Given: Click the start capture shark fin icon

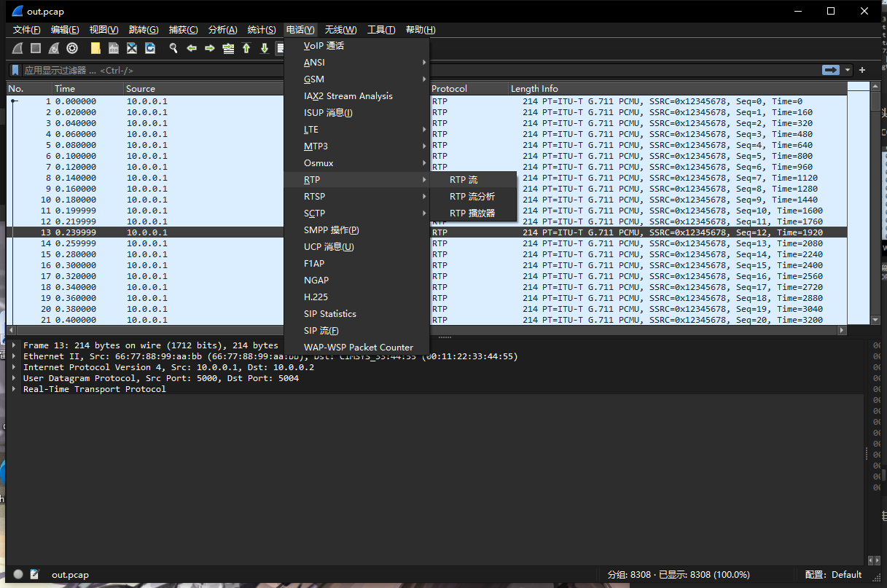Looking at the screenshot, I should [18, 48].
